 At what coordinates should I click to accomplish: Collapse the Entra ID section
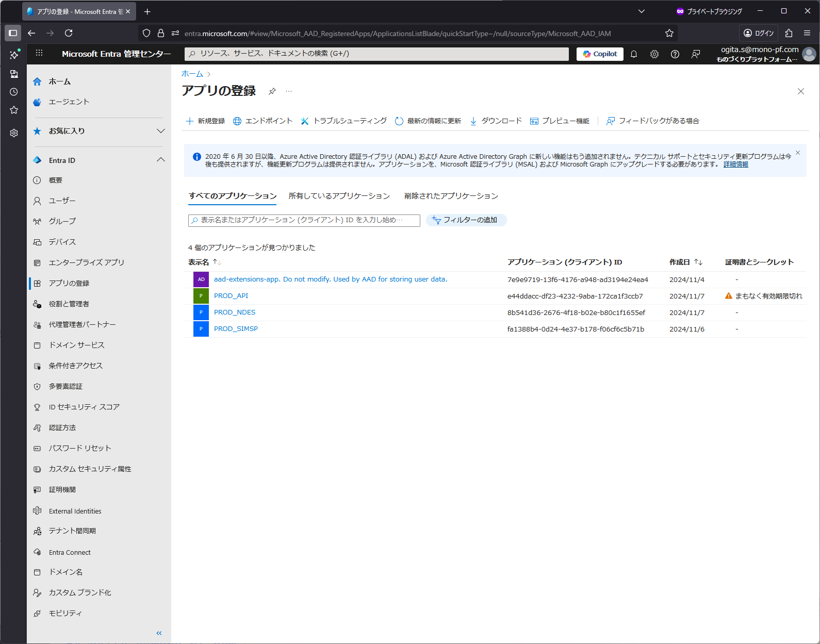point(161,160)
